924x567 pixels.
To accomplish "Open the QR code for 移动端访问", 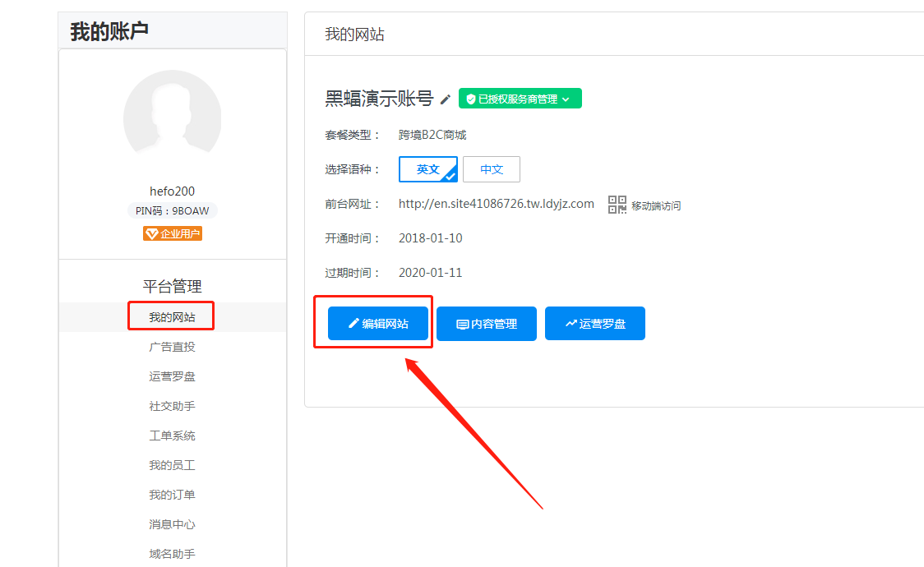I will point(617,205).
